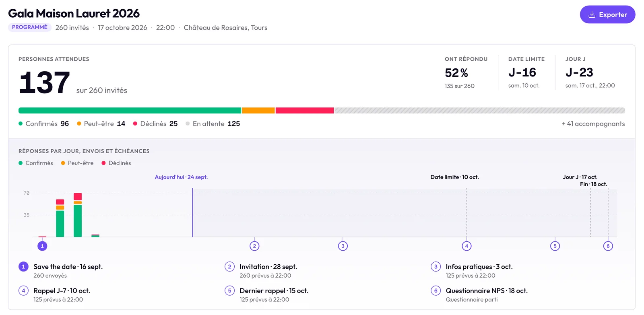Click the "Questionnaire NPS · 18 oct." title
Image resolution: width=644 pixels, height=315 pixels.
(x=487, y=291)
